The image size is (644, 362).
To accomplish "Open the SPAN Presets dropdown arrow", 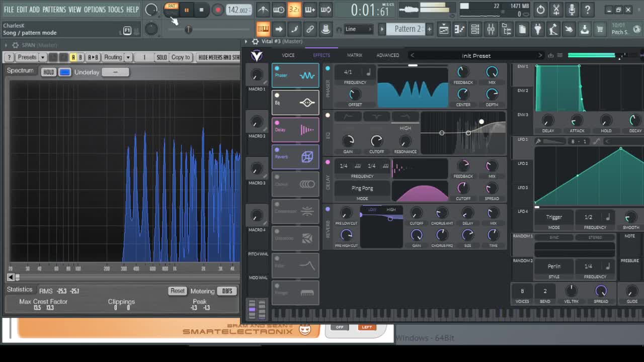I will pos(43,57).
